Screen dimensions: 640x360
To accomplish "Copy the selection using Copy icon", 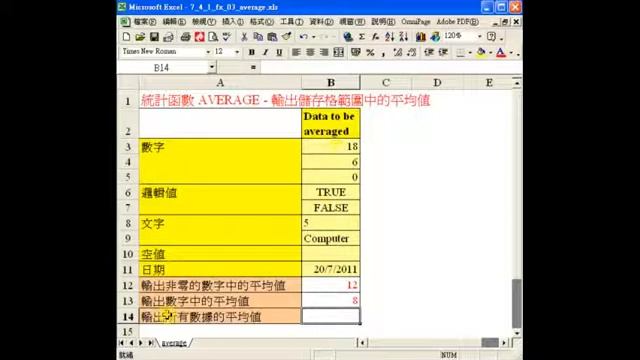I will pyautogui.click(x=258, y=37).
